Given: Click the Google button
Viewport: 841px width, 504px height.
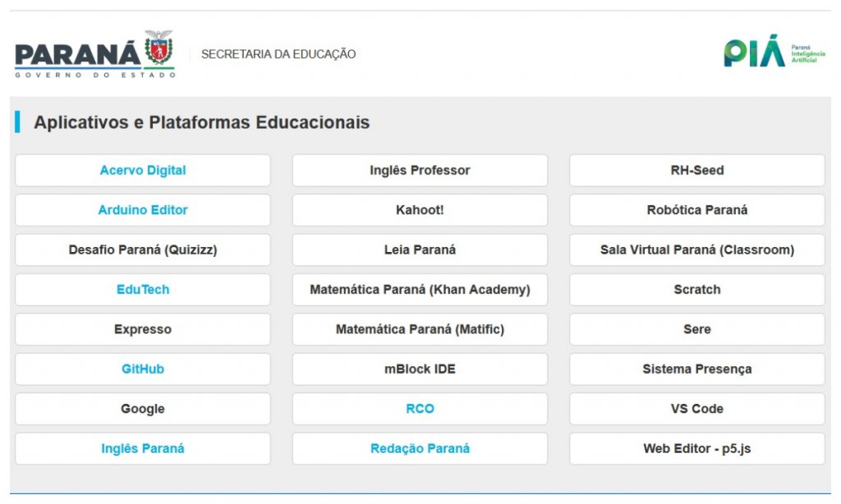Looking at the screenshot, I should point(143,409).
